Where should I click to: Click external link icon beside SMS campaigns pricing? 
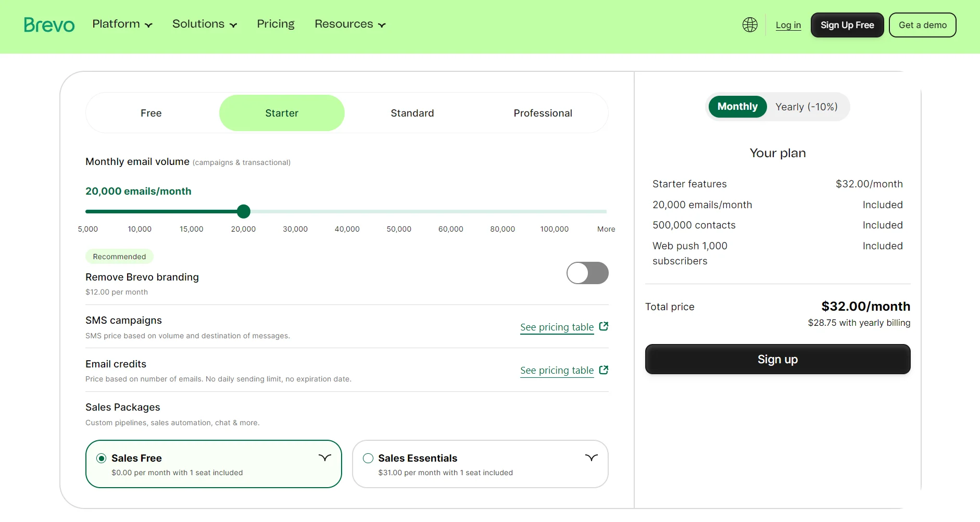(x=604, y=326)
